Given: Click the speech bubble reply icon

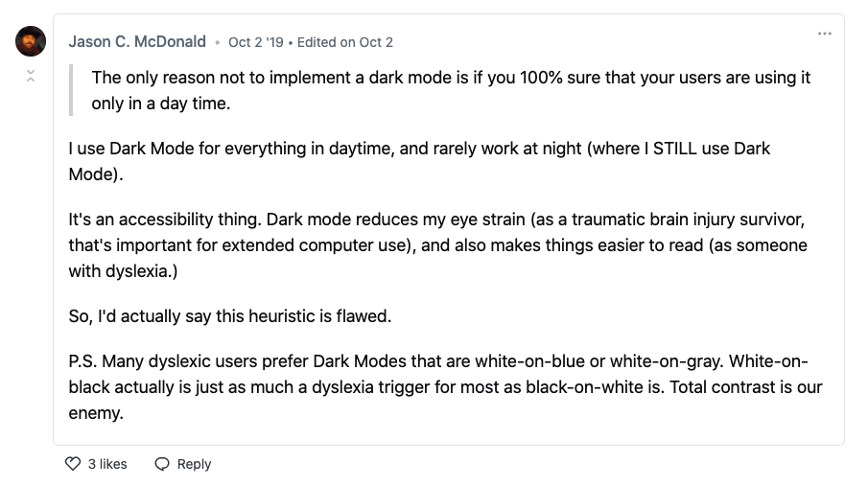Looking at the screenshot, I should pos(162,464).
